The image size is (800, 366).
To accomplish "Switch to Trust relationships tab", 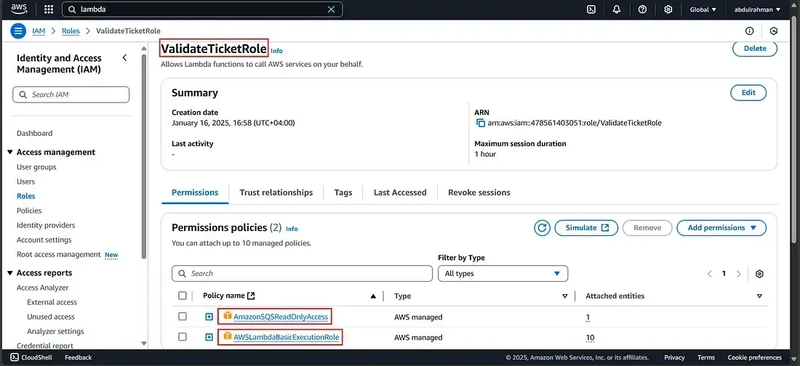I will point(276,192).
